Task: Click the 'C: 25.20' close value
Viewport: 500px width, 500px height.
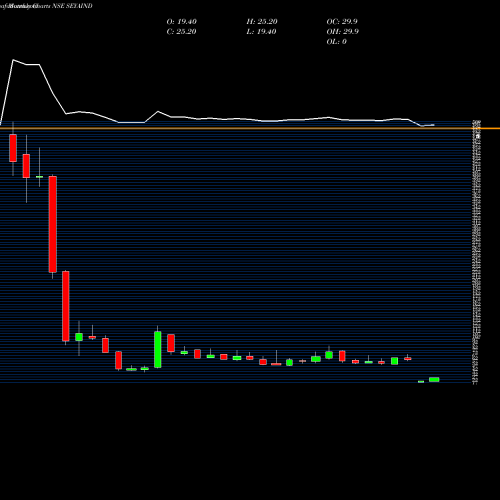Action: pyautogui.click(x=181, y=32)
